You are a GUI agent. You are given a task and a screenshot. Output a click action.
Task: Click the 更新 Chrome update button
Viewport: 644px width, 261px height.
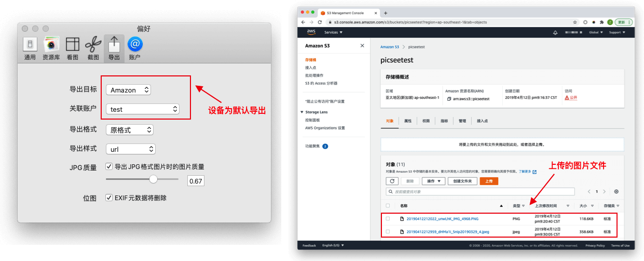pos(623,22)
